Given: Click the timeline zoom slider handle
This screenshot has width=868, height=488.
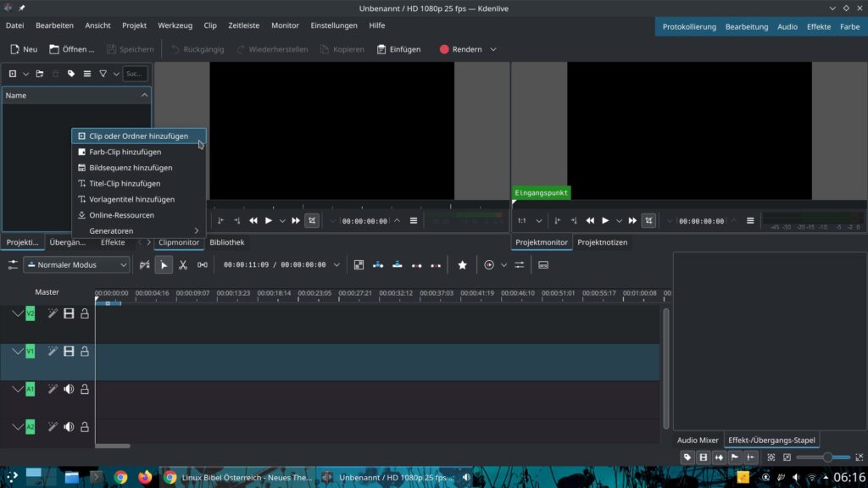Looking at the screenshot, I should [x=827, y=457].
